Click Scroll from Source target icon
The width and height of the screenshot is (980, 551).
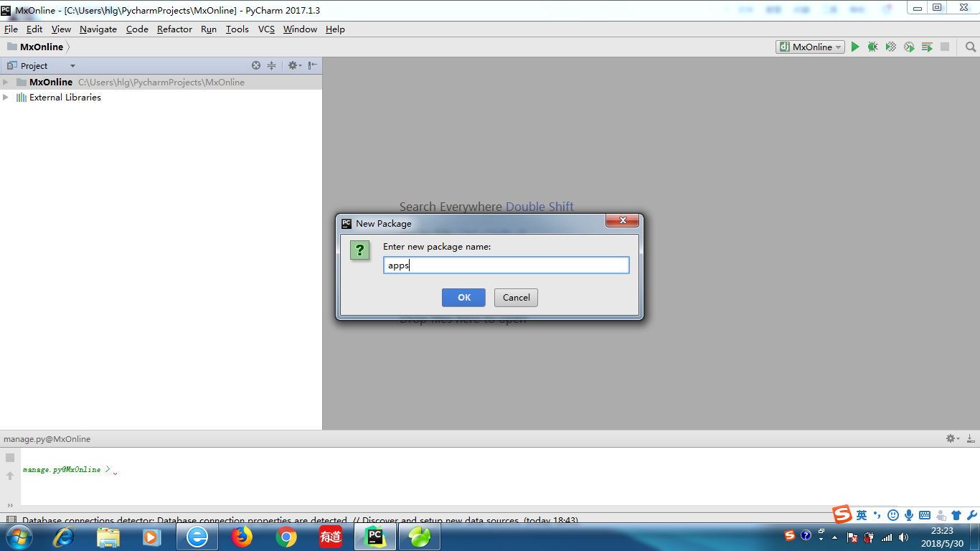pyautogui.click(x=256, y=65)
